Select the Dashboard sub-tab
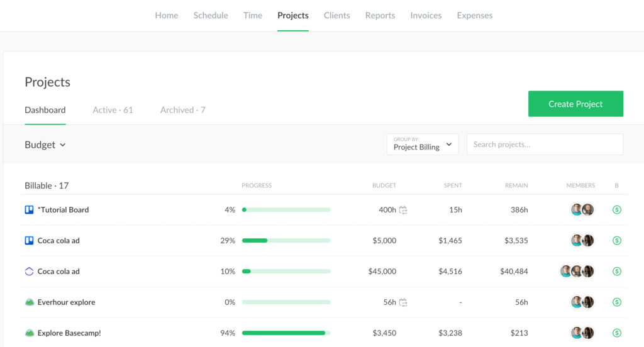 [x=45, y=110]
